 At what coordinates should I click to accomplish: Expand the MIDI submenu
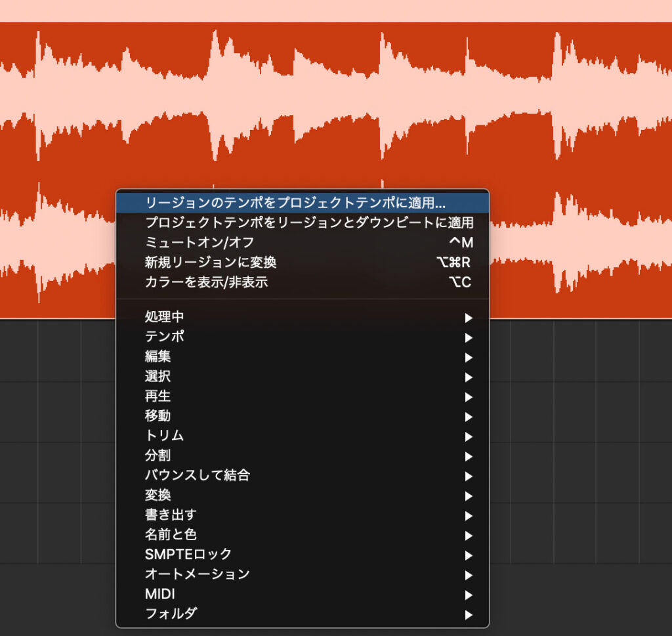303,594
